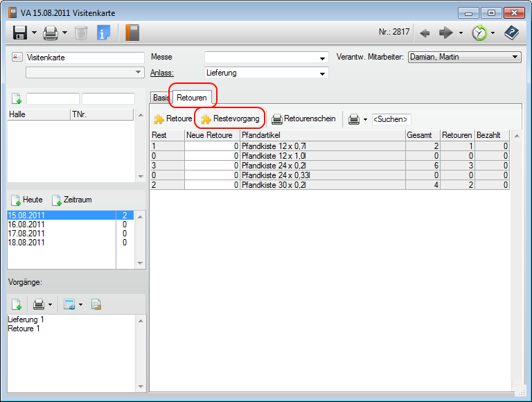Click the Suchen search field
Screen dimensions: 532x402
pos(391,119)
